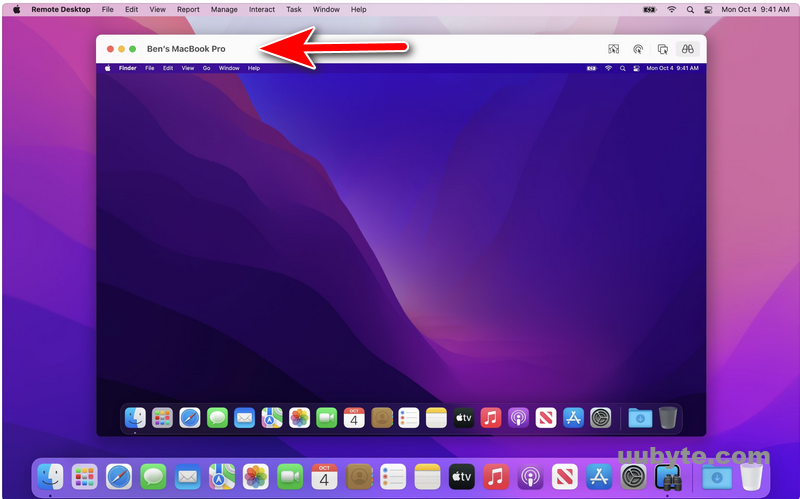Image resolution: width=800 pixels, height=499 pixels.
Task: Open Podcasts in the remote screen's Dock
Action: tap(518, 418)
